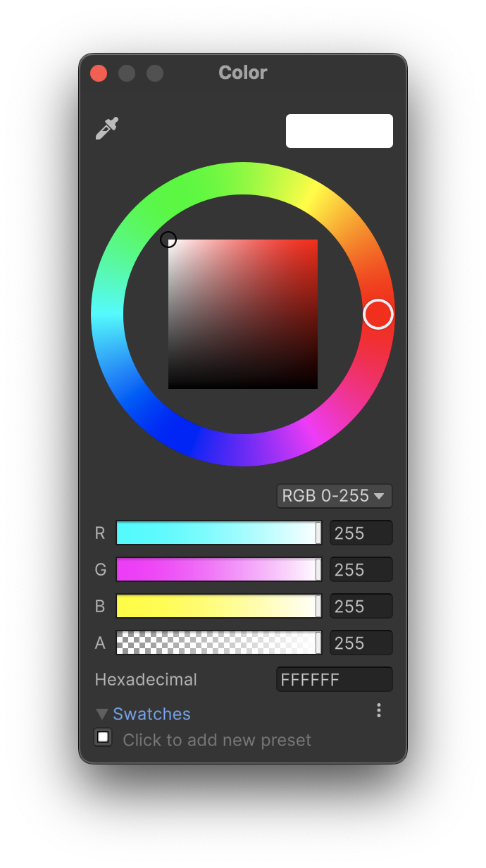Screen dimensions: 486x868
Task: Click the saturation square's top-left selector circle
Action: [x=168, y=240]
